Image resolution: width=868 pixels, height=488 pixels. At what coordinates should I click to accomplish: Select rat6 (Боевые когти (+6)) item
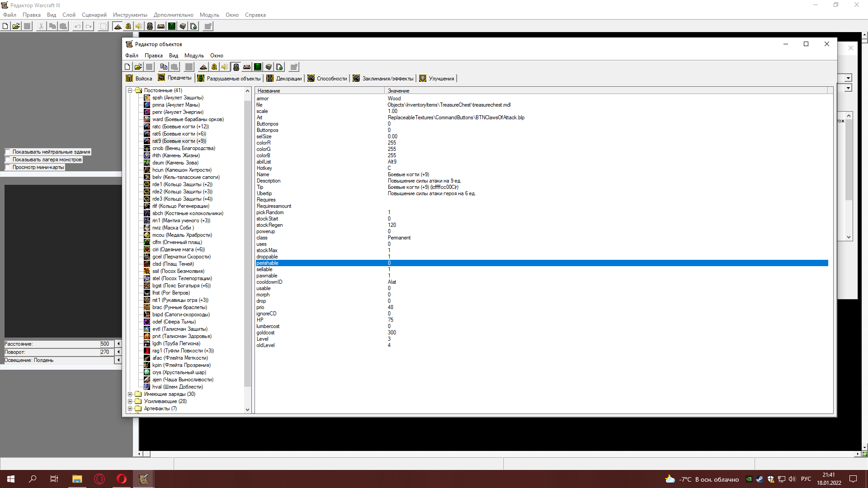[x=179, y=134]
